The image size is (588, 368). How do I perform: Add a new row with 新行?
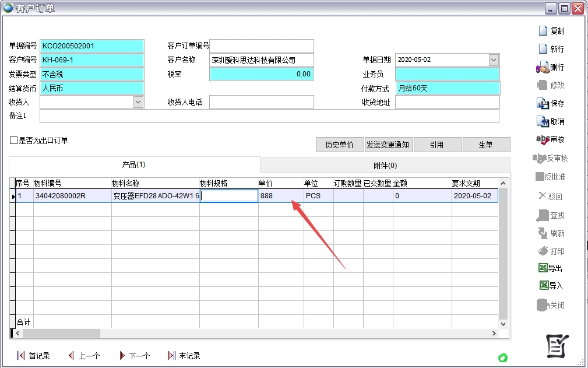pos(543,49)
